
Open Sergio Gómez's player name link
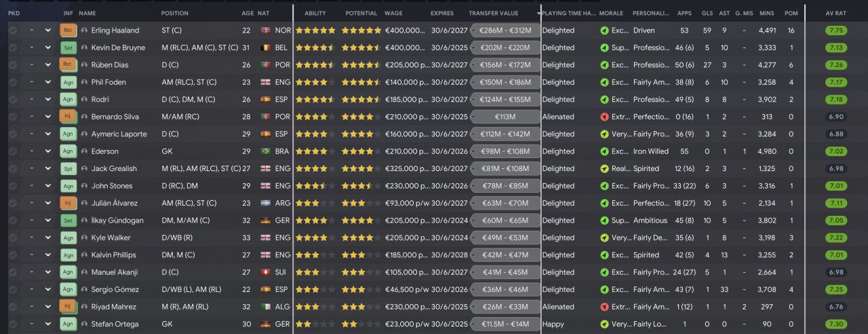point(115,289)
